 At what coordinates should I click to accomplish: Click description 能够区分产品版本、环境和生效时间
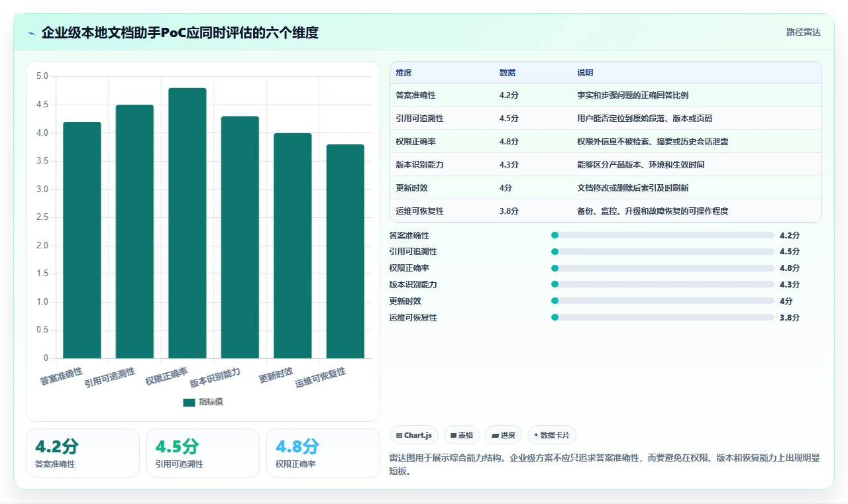click(641, 165)
